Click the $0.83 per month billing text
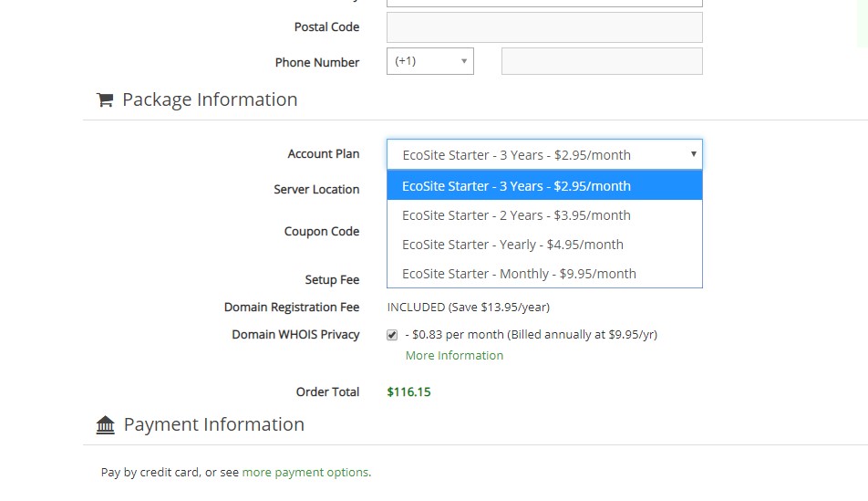Image resolution: width=868 pixels, height=501 pixels. [x=532, y=335]
